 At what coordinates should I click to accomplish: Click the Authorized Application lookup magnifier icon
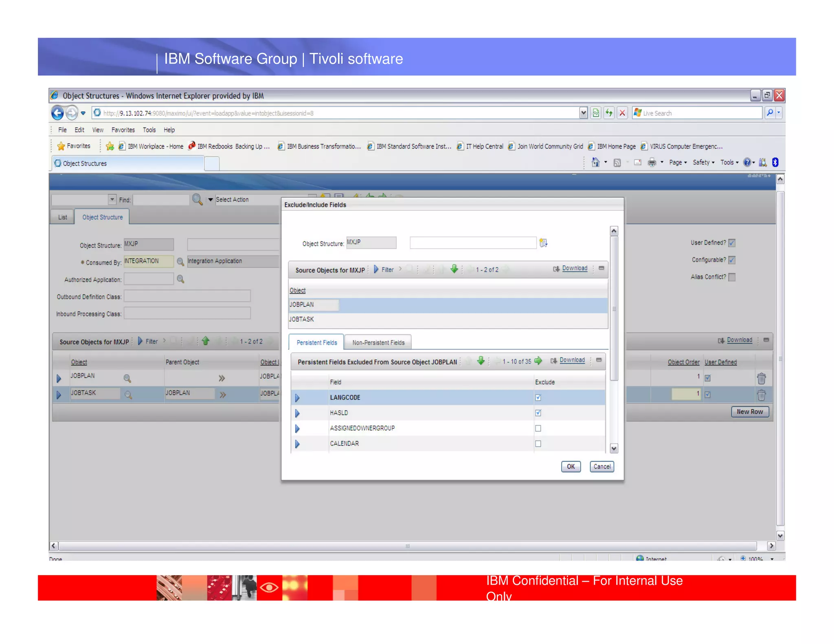tap(180, 279)
